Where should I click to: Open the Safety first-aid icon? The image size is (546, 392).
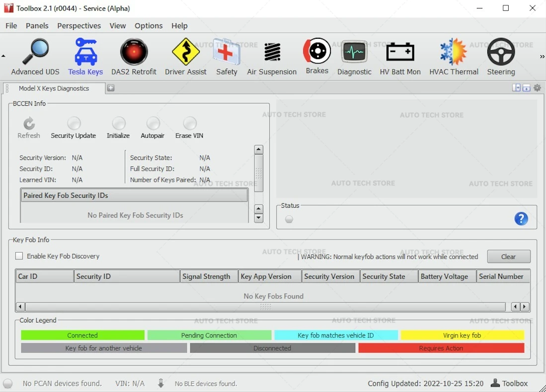[x=227, y=57]
